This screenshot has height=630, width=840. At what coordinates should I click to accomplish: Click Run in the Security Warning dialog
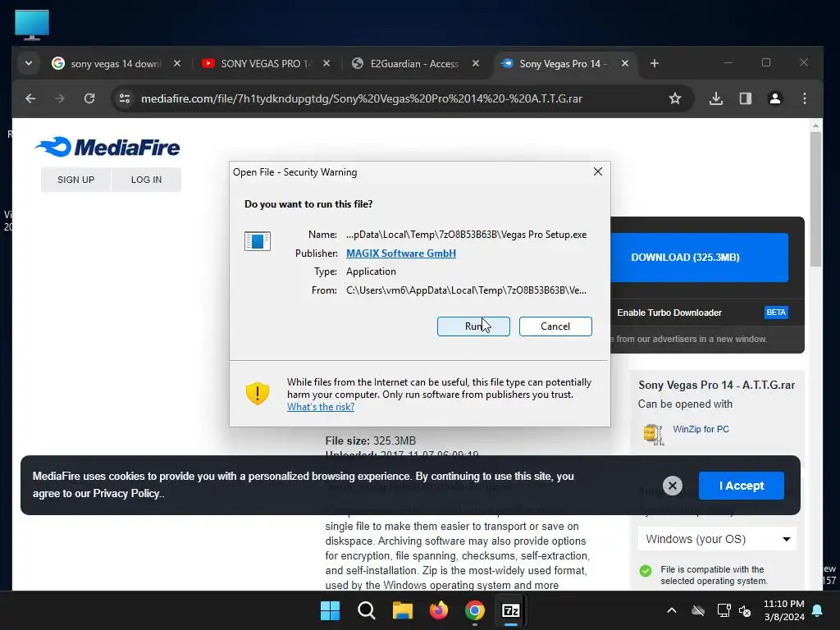tap(473, 326)
